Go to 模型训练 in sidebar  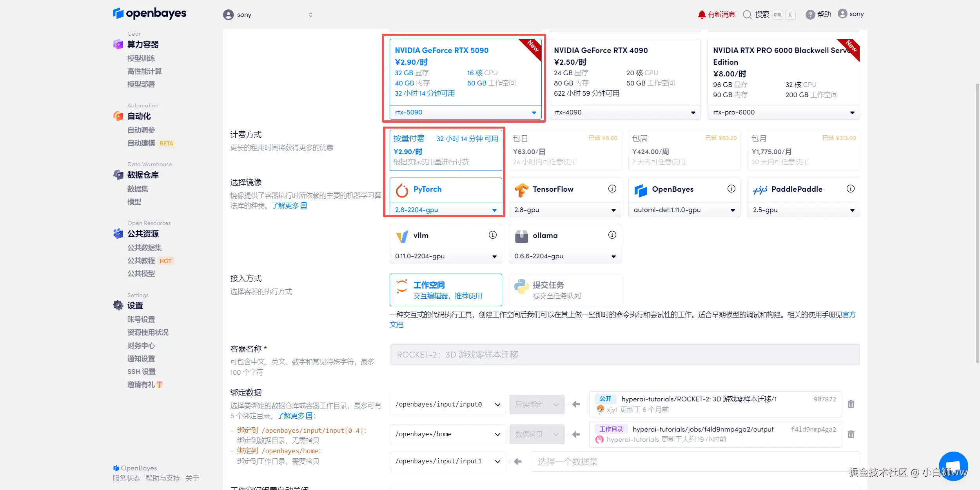[x=141, y=58]
